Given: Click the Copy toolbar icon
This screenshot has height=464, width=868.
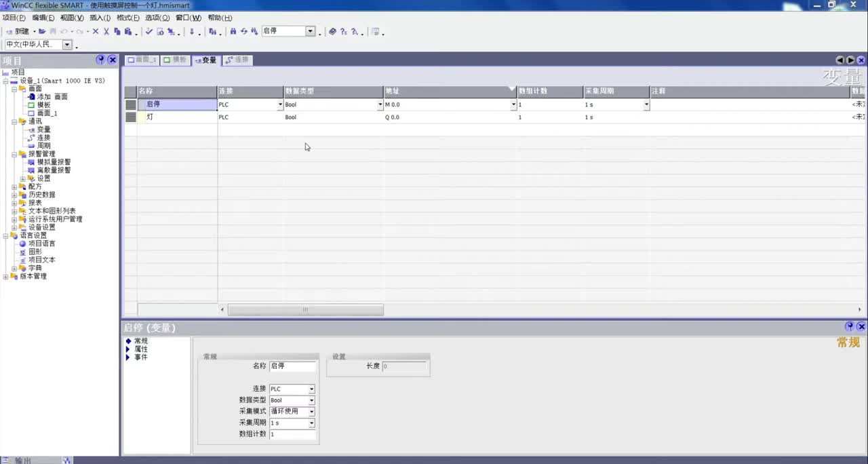Looking at the screenshot, I should [x=117, y=31].
